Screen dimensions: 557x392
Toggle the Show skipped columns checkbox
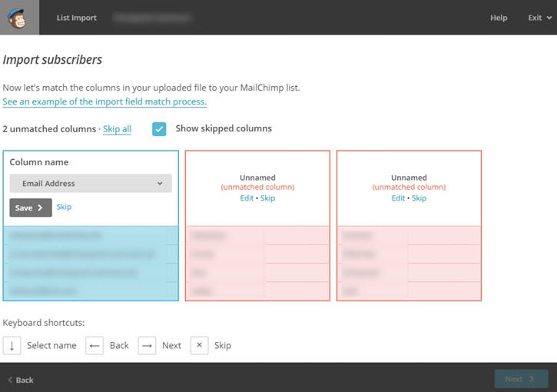click(x=159, y=129)
